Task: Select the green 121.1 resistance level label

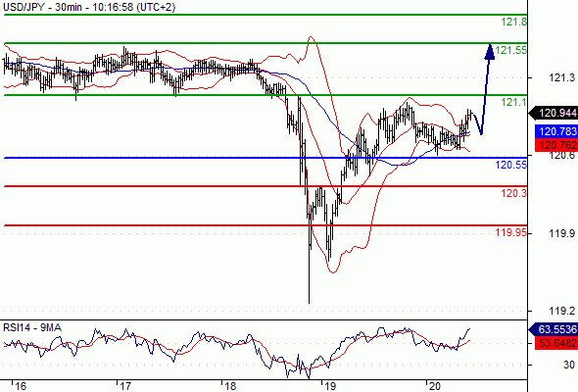Action: click(x=514, y=102)
